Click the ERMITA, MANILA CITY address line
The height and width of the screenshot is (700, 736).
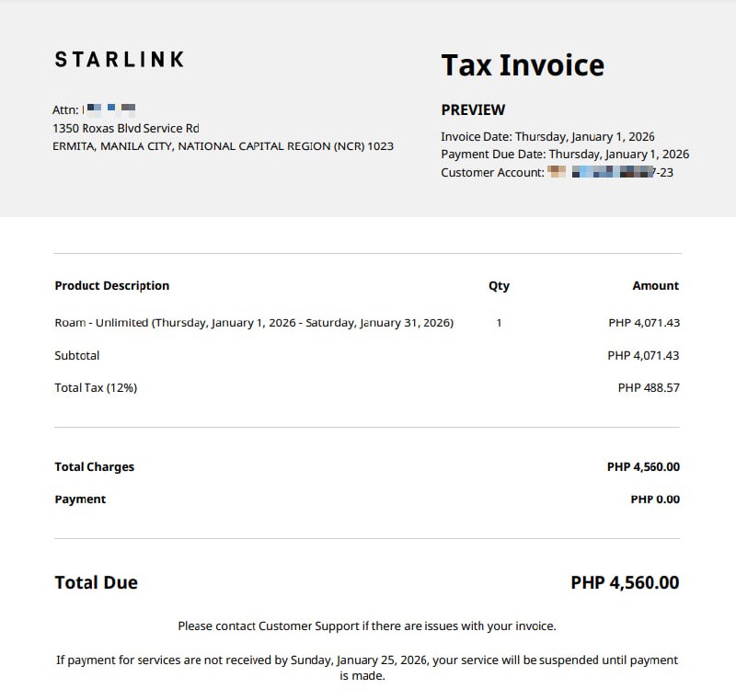pyautogui.click(x=223, y=146)
